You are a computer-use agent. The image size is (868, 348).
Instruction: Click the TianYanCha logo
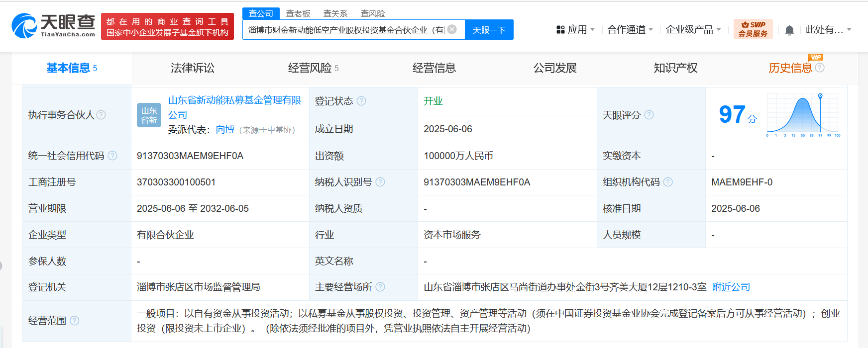point(54,26)
